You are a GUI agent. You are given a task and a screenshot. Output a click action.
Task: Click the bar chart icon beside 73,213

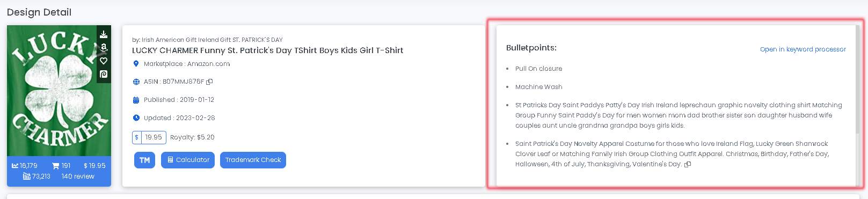[27, 176]
